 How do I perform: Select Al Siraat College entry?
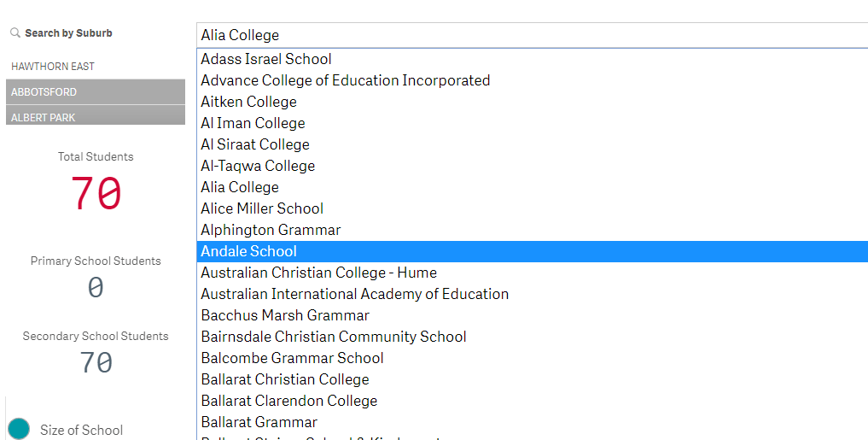(532, 144)
